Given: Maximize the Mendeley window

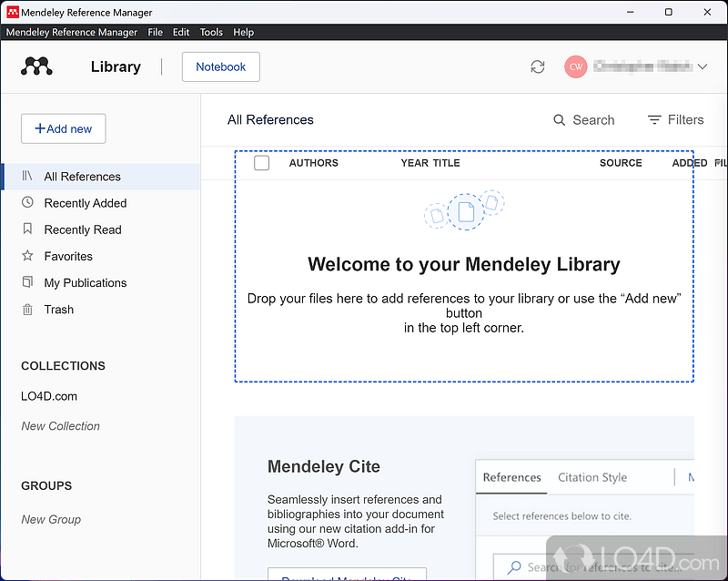Looking at the screenshot, I should click(x=668, y=12).
